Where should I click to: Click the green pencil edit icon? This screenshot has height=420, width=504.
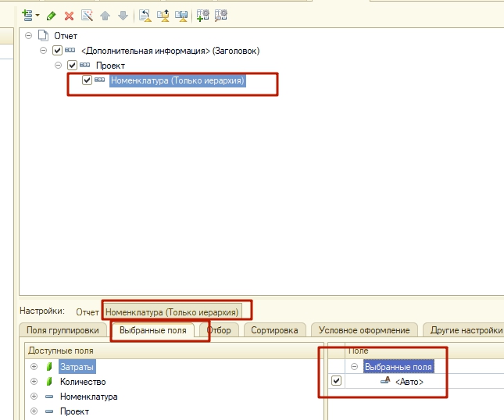[52, 15]
